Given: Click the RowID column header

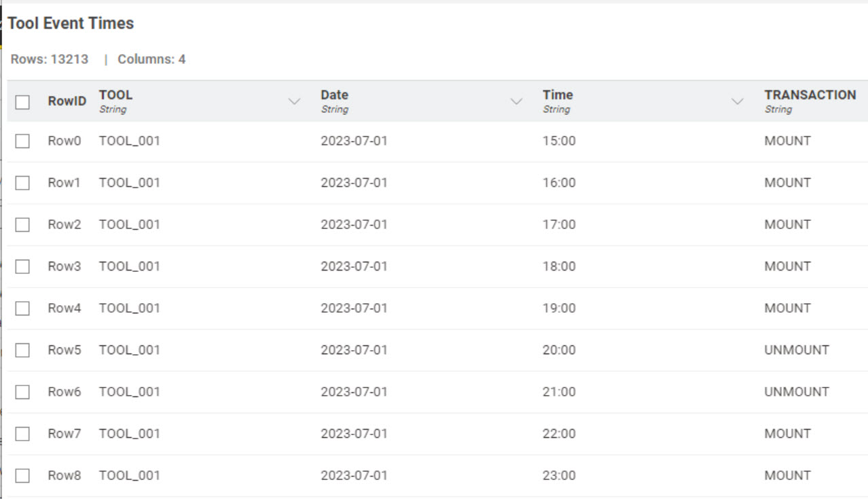Looking at the screenshot, I should coord(67,101).
